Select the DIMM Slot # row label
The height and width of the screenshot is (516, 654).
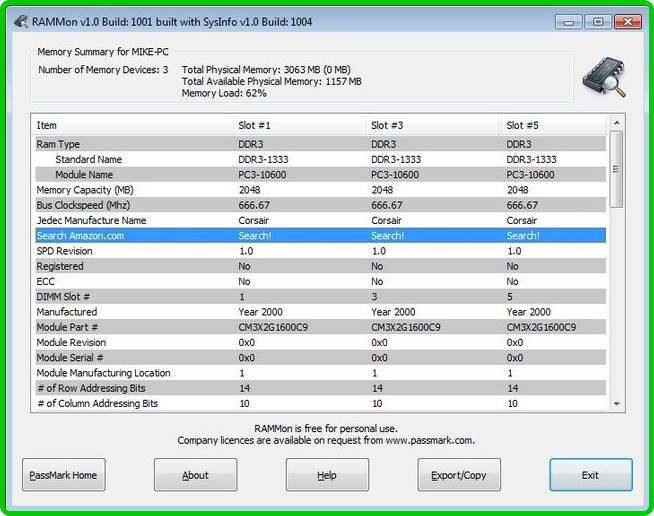tap(63, 297)
